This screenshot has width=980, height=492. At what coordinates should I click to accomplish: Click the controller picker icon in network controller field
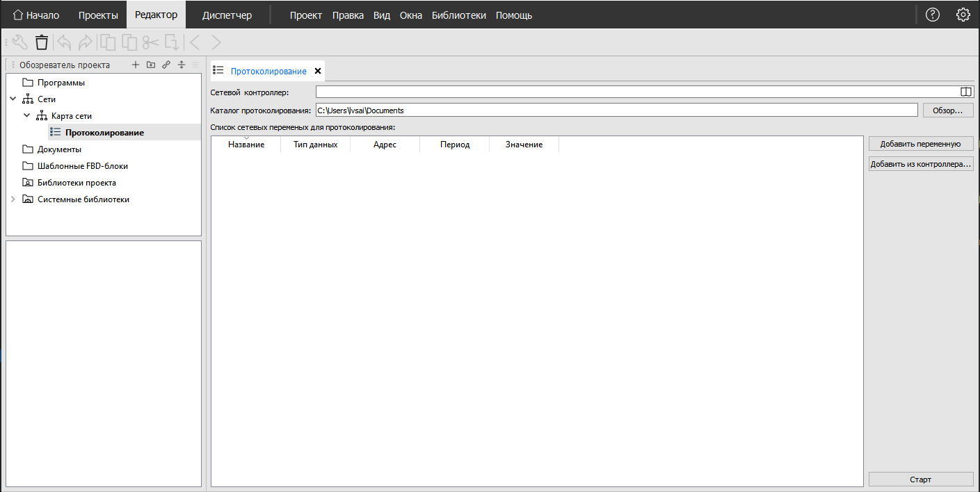965,92
